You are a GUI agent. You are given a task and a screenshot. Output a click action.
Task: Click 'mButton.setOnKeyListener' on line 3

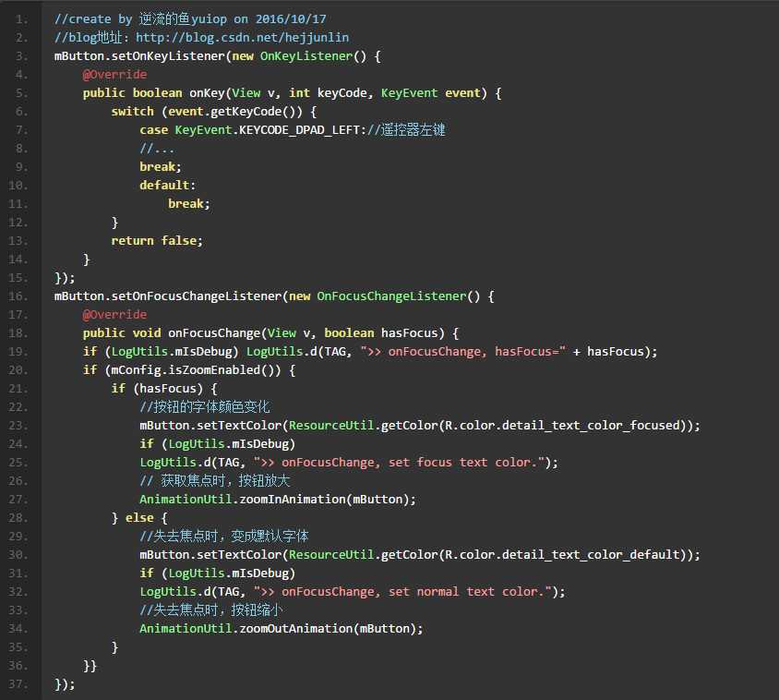point(139,56)
